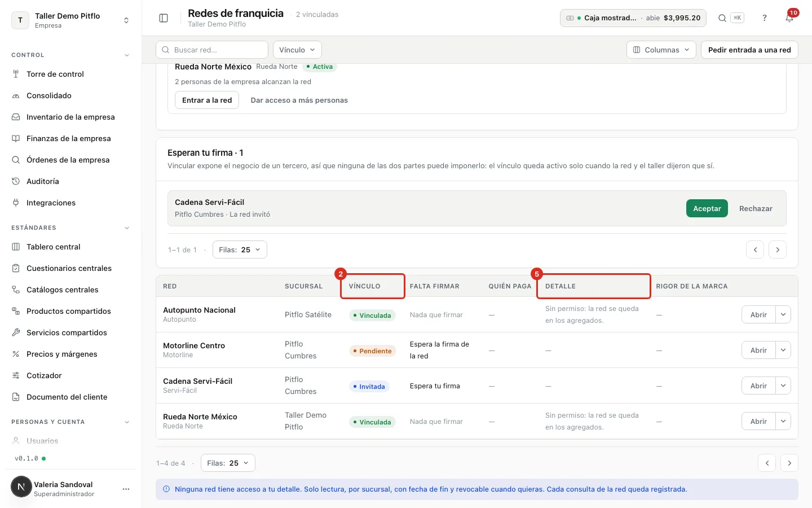This screenshot has width=812, height=508.
Task: Expand Abrir options for Autopunto Nacional
Action: click(x=783, y=314)
